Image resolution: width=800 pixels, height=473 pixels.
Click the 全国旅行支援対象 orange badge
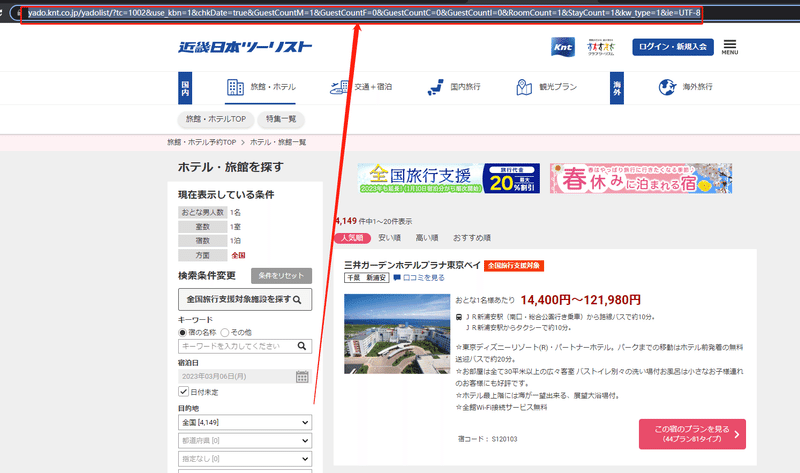click(x=514, y=265)
